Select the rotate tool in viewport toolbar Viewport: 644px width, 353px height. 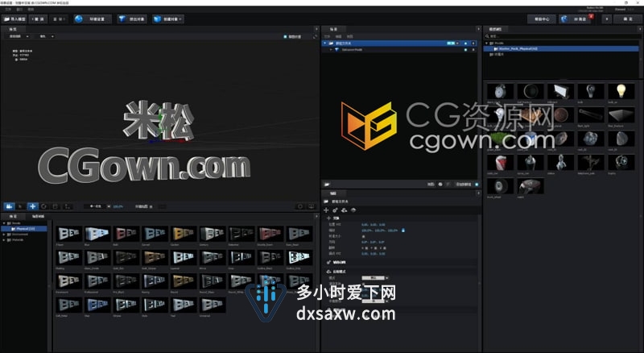tap(43, 206)
